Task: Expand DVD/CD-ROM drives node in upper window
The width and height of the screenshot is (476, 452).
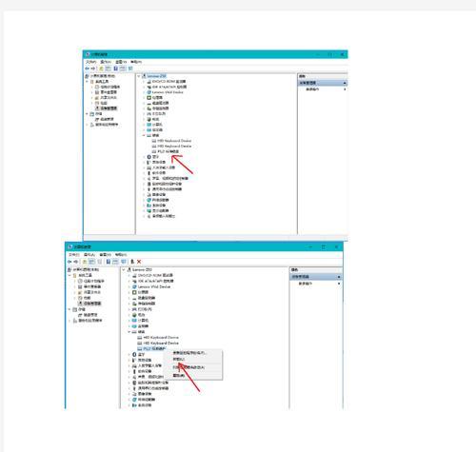Action: coord(144,82)
